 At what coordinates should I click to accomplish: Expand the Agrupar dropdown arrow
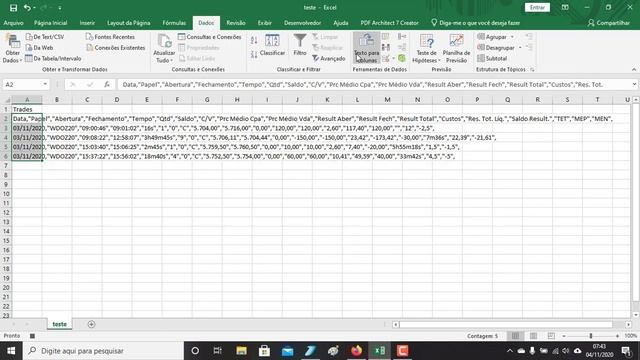coord(512,37)
